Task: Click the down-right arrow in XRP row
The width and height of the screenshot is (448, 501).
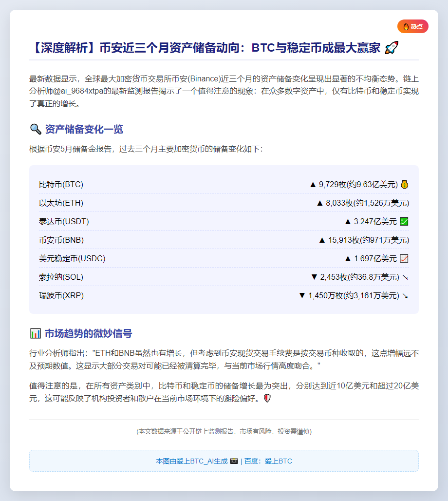Action: click(405, 296)
